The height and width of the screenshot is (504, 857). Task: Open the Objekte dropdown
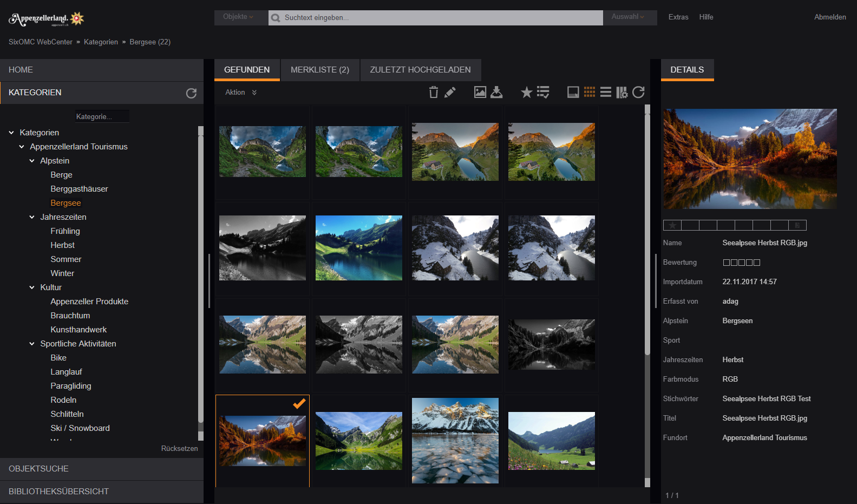pos(238,17)
